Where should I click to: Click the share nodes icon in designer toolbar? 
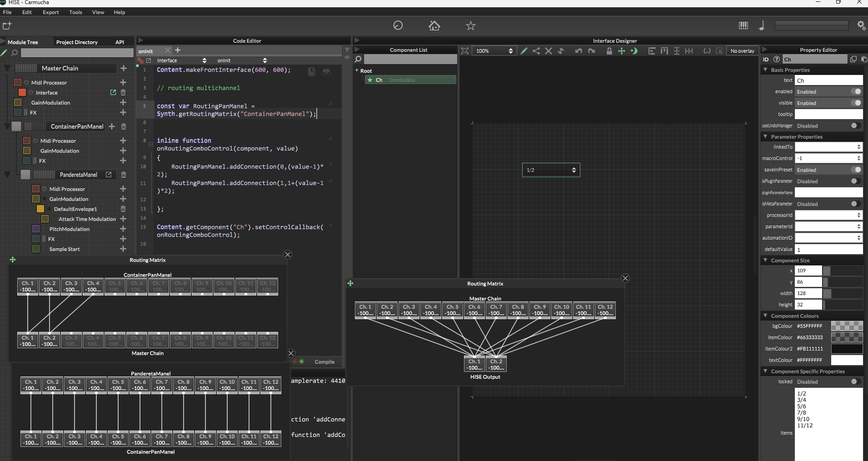click(x=536, y=51)
